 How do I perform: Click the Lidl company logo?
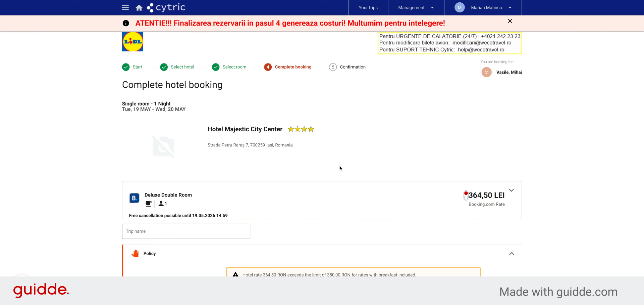coord(132,42)
